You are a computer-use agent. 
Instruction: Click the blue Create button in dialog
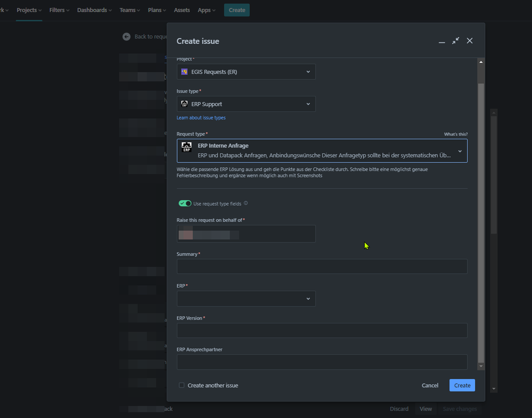click(462, 385)
